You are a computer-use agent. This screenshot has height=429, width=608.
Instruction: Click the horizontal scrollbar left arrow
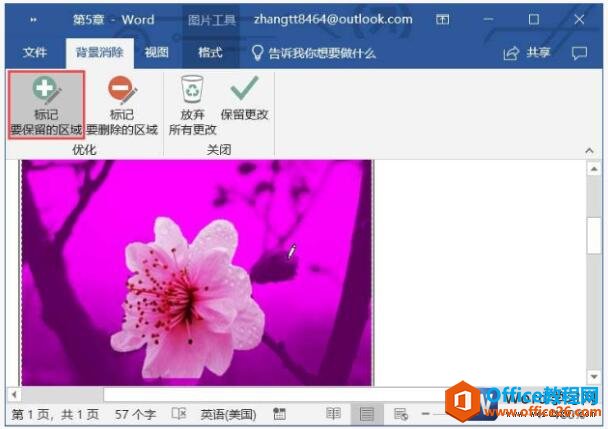[14, 395]
